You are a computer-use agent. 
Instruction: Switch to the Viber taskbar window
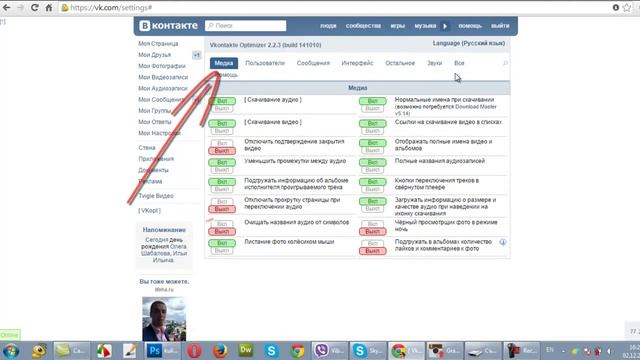coord(330,351)
